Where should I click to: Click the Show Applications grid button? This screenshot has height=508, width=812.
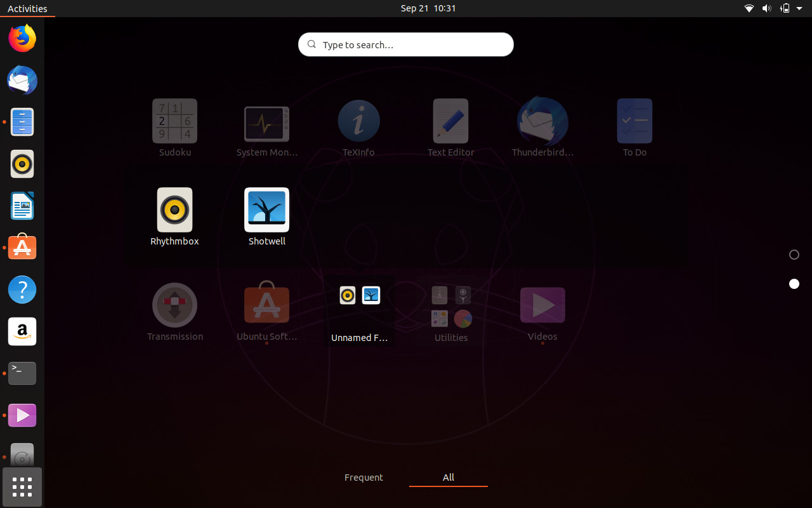point(22,487)
